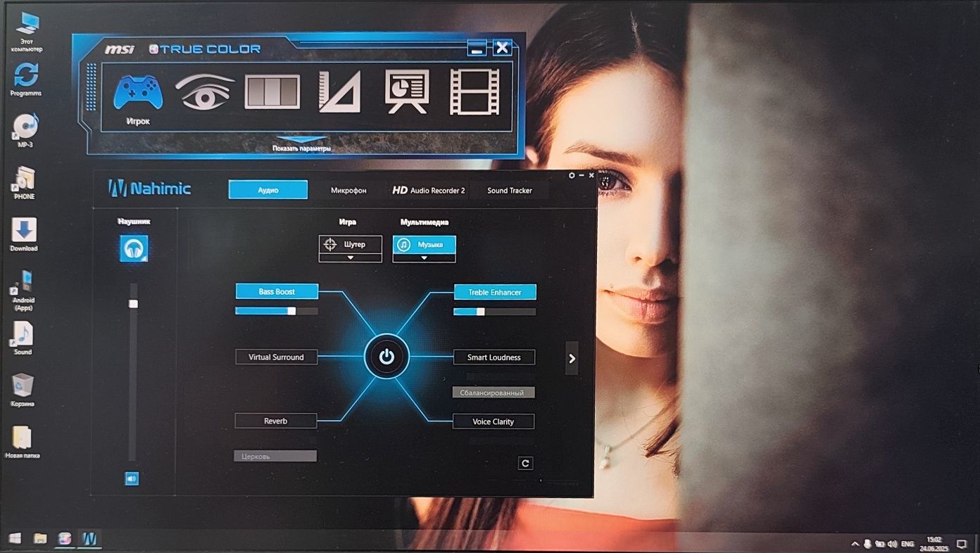This screenshot has height=553, width=980.
Task: Enable the Voice Clarity effect
Action: point(494,421)
